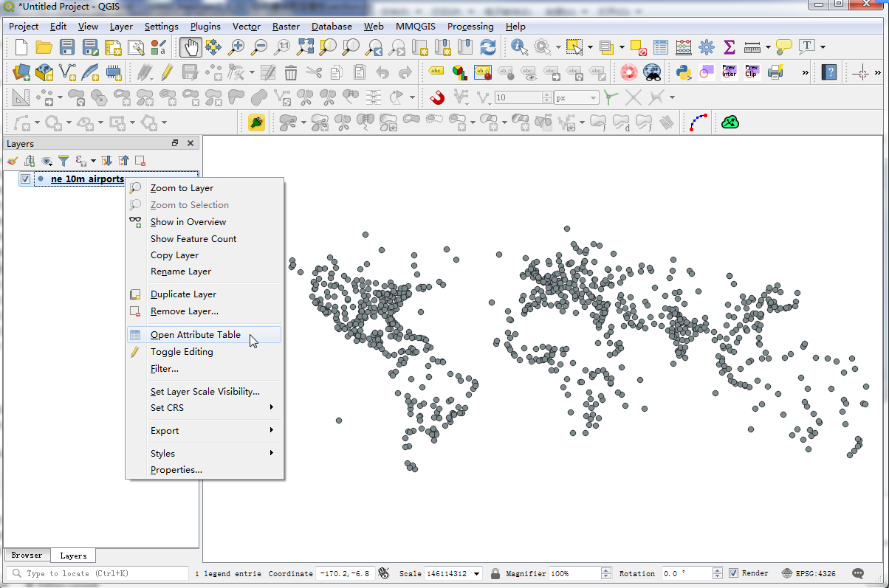Screen dimensions: 889x588
Task: Open the Field Calculator abacus icon
Action: click(x=684, y=47)
